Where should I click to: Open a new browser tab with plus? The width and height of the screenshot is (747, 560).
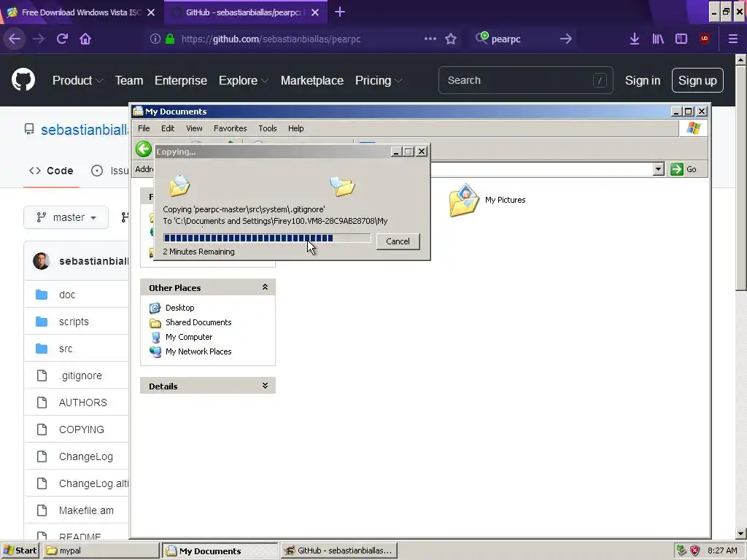pos(340,12)
